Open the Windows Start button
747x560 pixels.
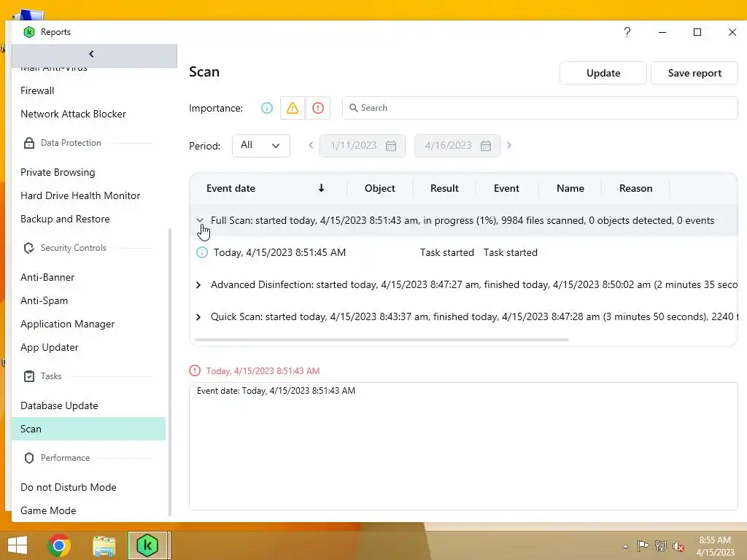click(x=18, y=545)
